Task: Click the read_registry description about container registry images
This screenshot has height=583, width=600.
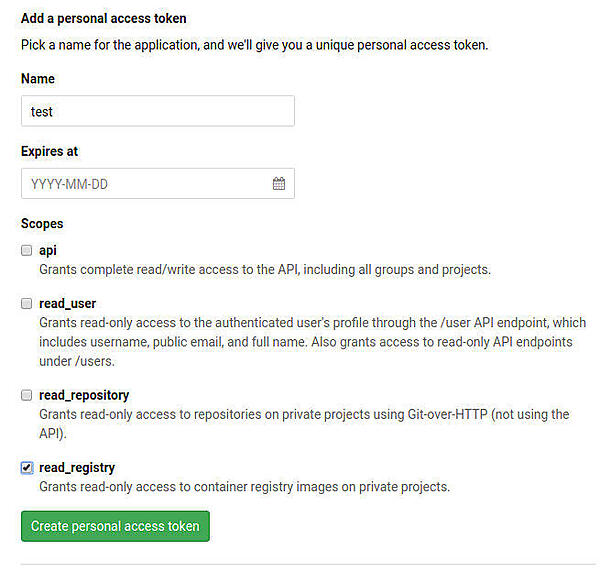Action: 244,487
